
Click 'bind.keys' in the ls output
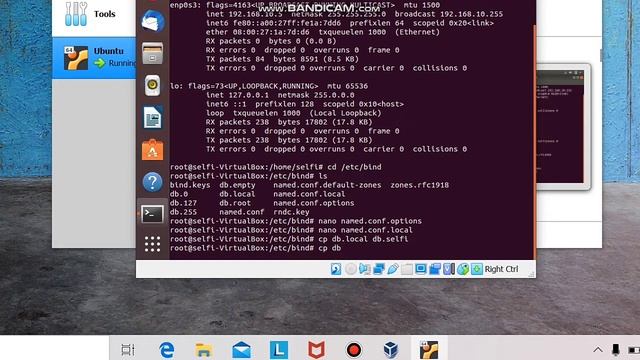click(190, 185)
